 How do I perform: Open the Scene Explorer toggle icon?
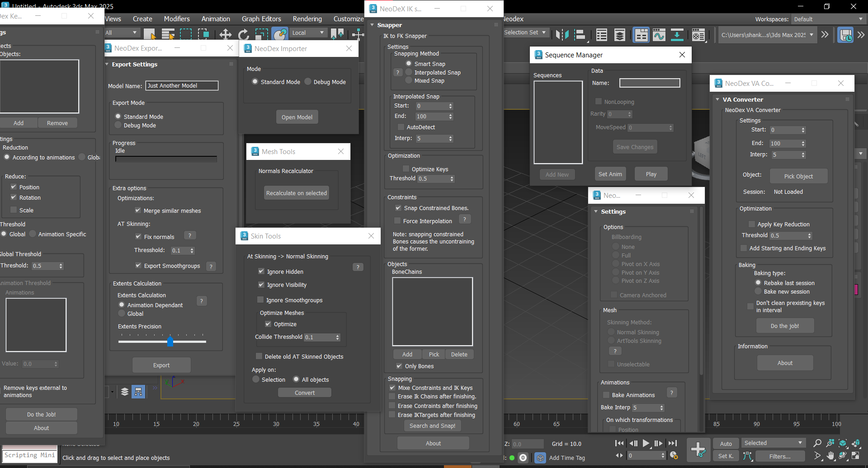click(x=602, y=35)
